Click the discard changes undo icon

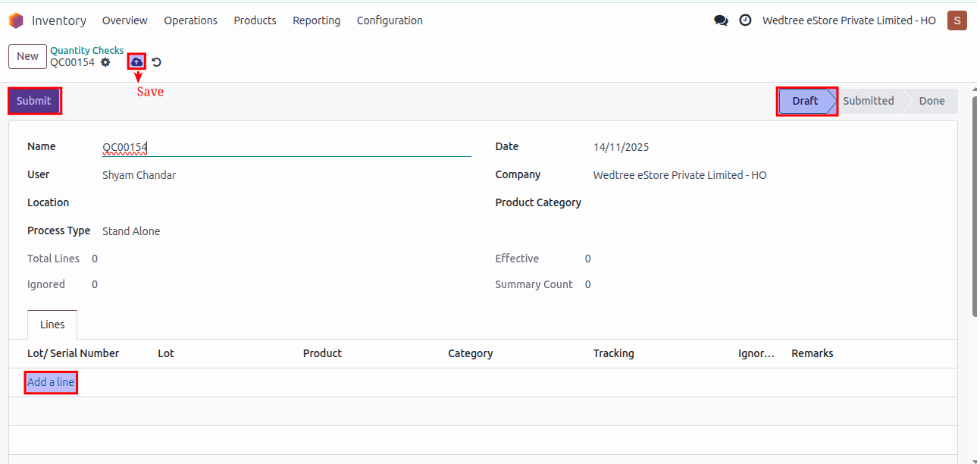[x=157, y=62]
